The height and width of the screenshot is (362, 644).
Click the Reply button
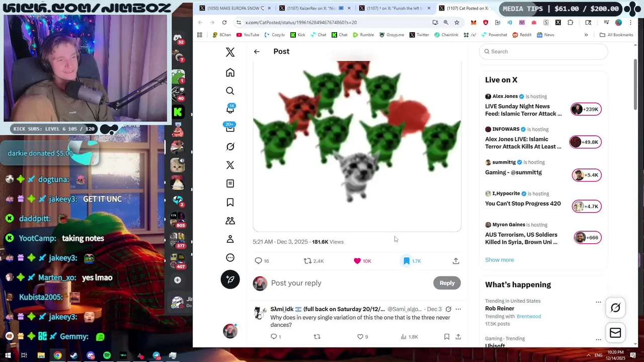click(447, 283)
